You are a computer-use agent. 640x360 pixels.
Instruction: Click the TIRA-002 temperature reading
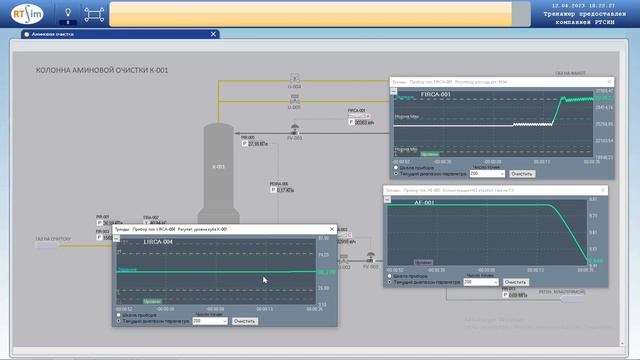pyautogui.click(x=158, y=223)
